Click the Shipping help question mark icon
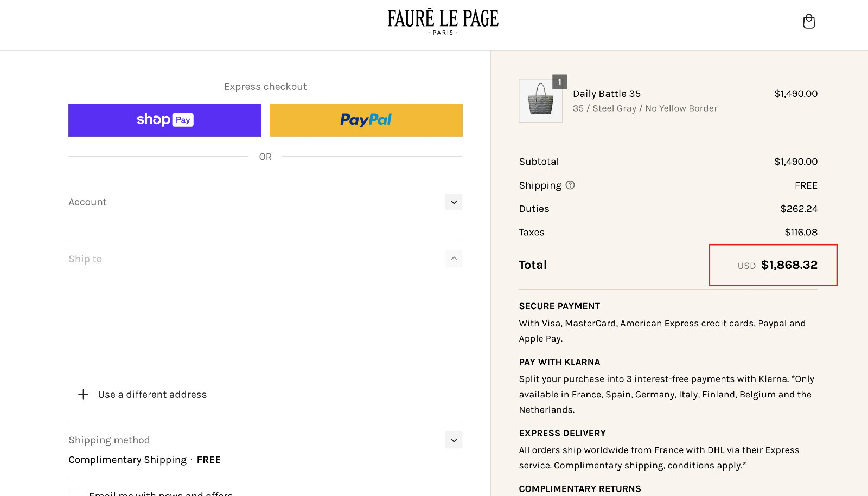 (570, 185)
